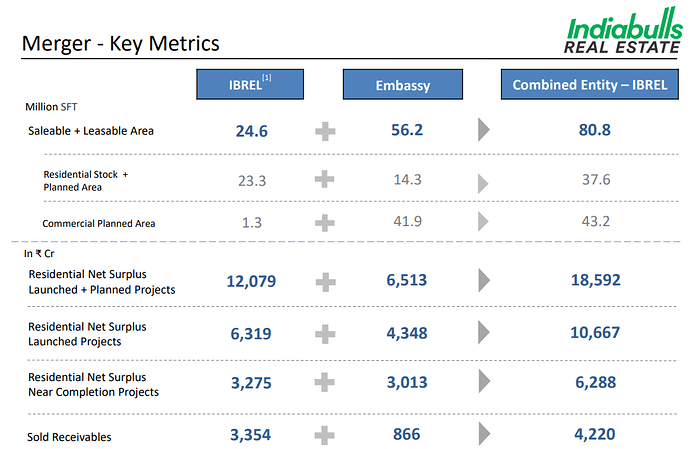The image size is (690, 449).
Task: Click the Saleable + Leasable Area label
Action: click(91, 130)
